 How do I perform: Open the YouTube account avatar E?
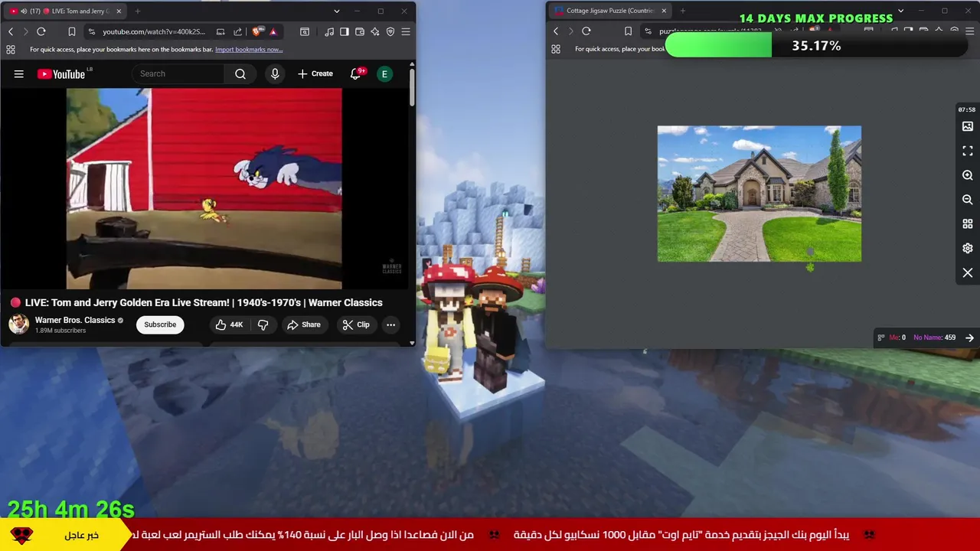pyautogui.click(x=385, y=74)
